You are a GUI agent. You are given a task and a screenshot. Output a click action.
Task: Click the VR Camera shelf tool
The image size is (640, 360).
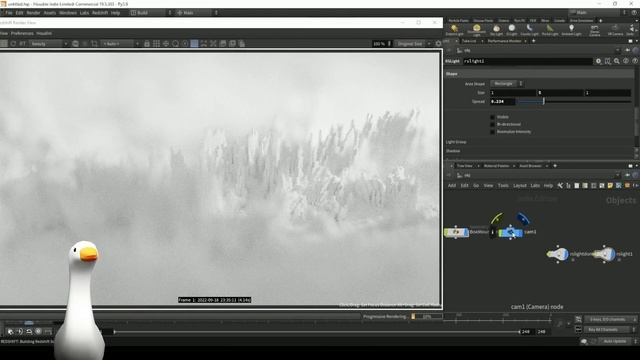point(615,30)
